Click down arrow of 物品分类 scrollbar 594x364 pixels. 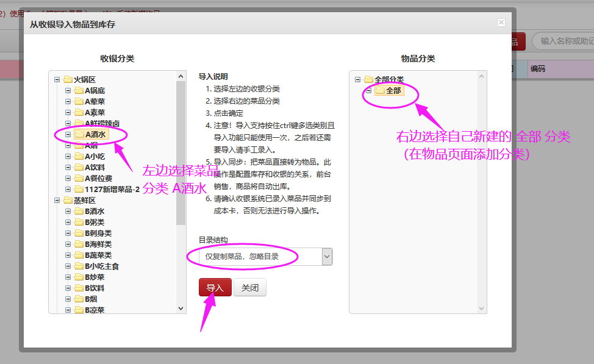tap(482, 309)
